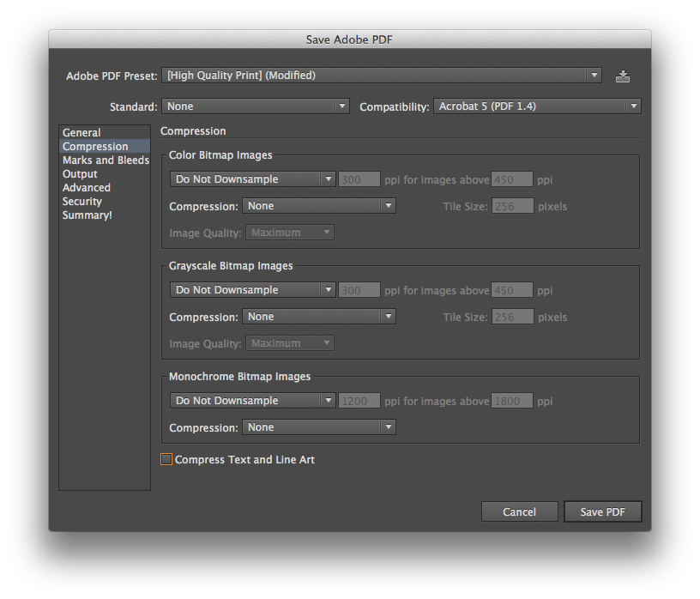Select the Advanced settings panel

click(x=86, y=187)
